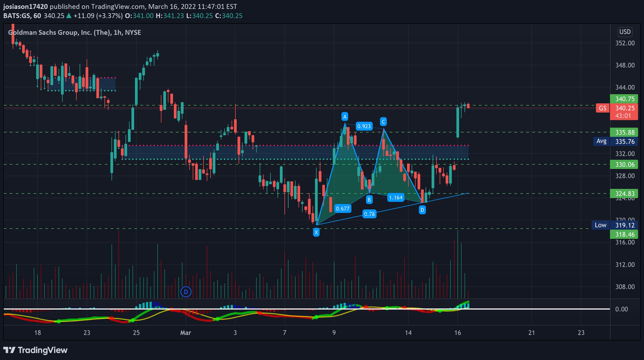Click the 308.00 price axis value

625,287
